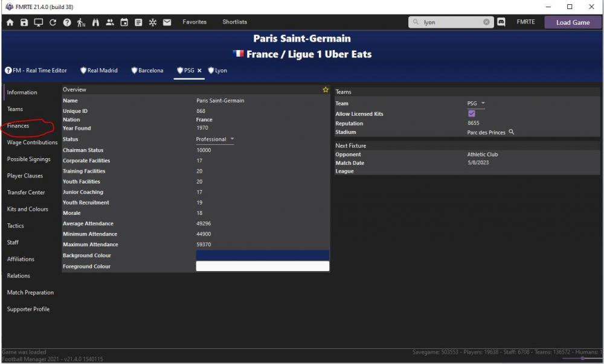Click the Minimum Attendance value 44900

204,234
